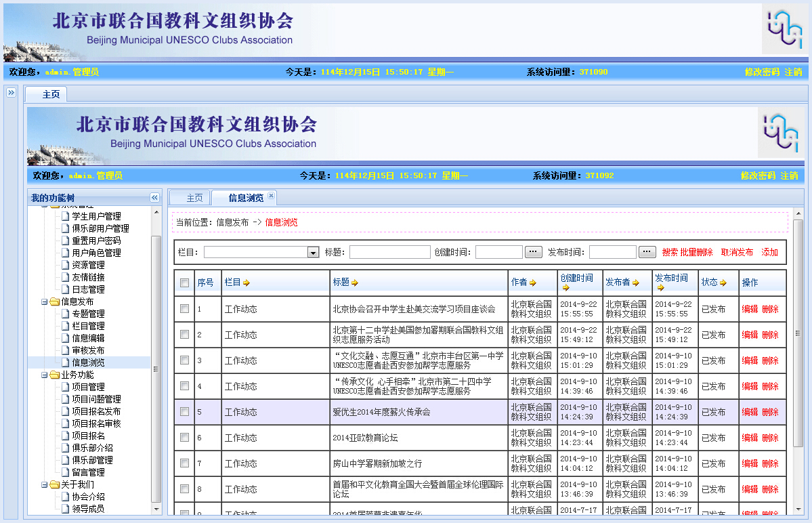Viewport: 812px width, 523px height.
Task: Open 重置用户密码 in tree
Action: (x=96, y=240)
